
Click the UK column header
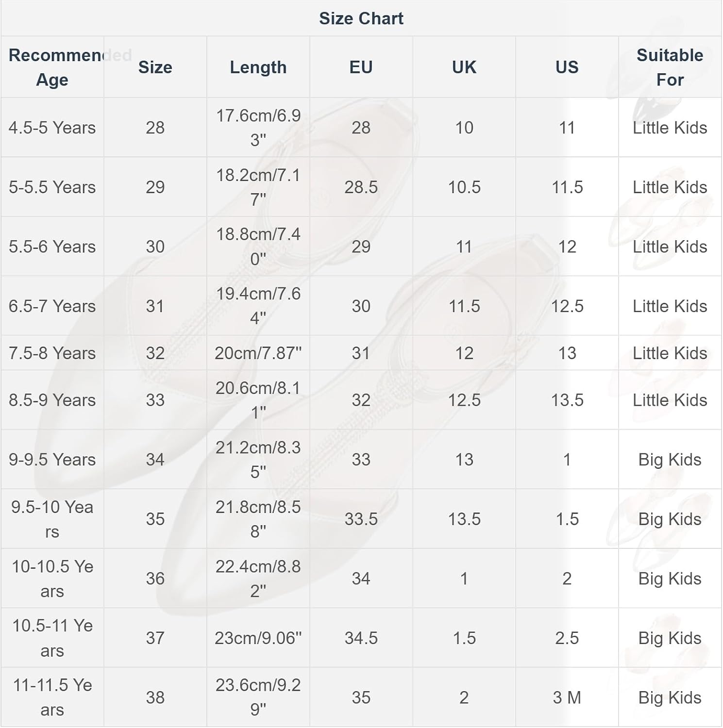[464, 67]
